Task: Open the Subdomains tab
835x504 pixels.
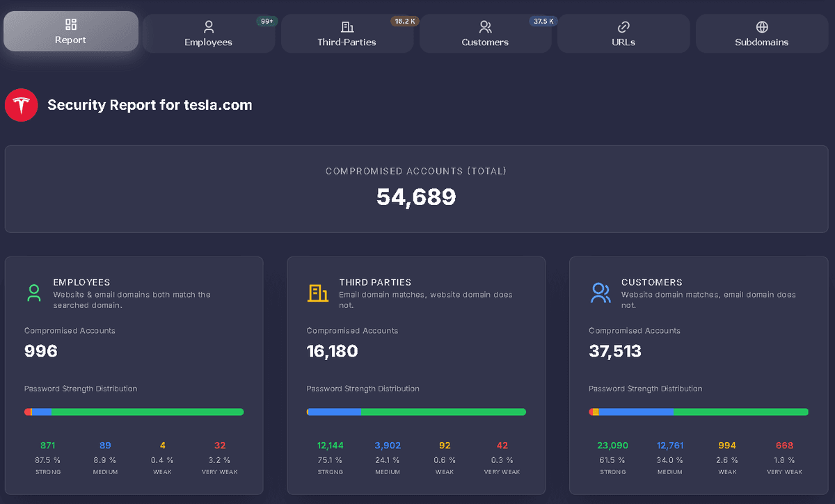Action: (x=762, y=33)
